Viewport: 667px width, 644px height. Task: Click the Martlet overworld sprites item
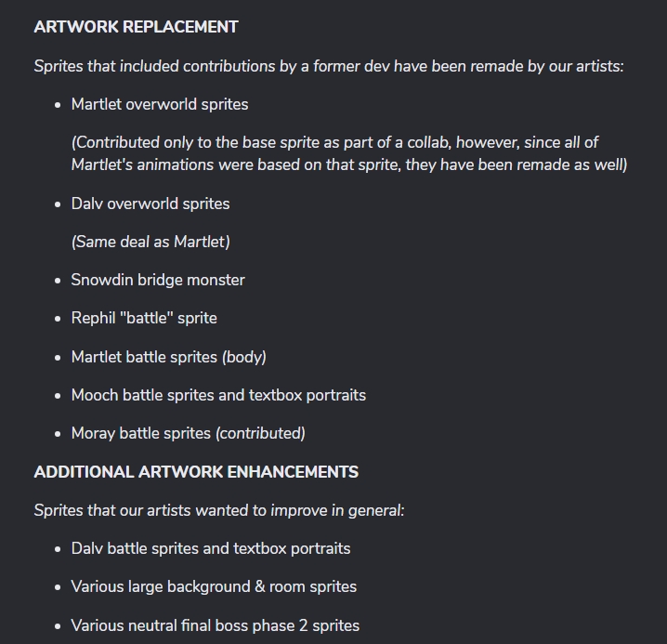[x=160, y=104]
